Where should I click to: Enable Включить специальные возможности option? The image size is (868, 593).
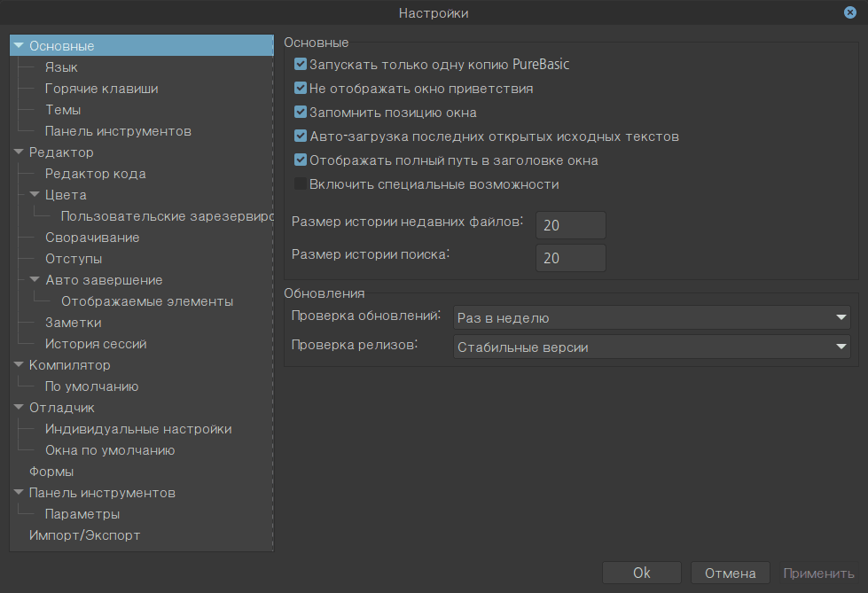301,184
